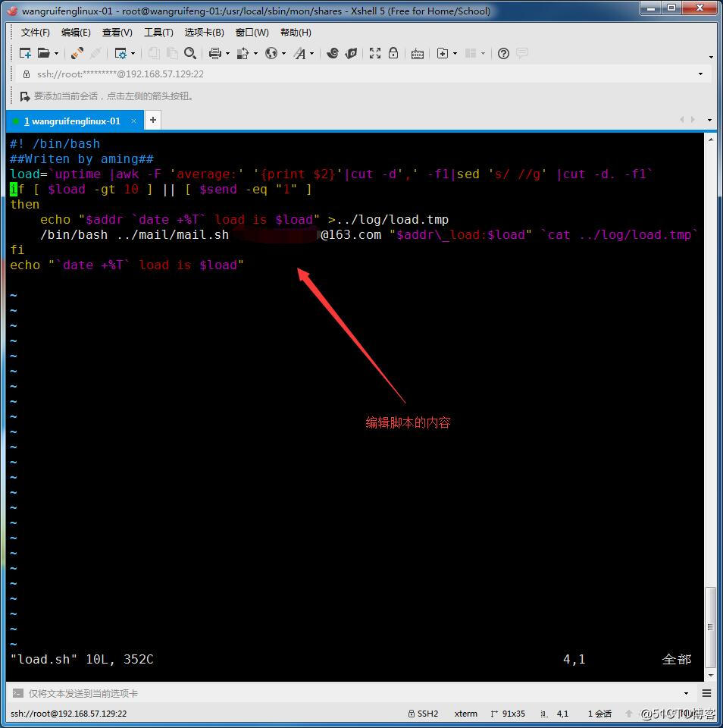
Task: Expand the file transfer dropdown arrow
Action: point(255,54)
